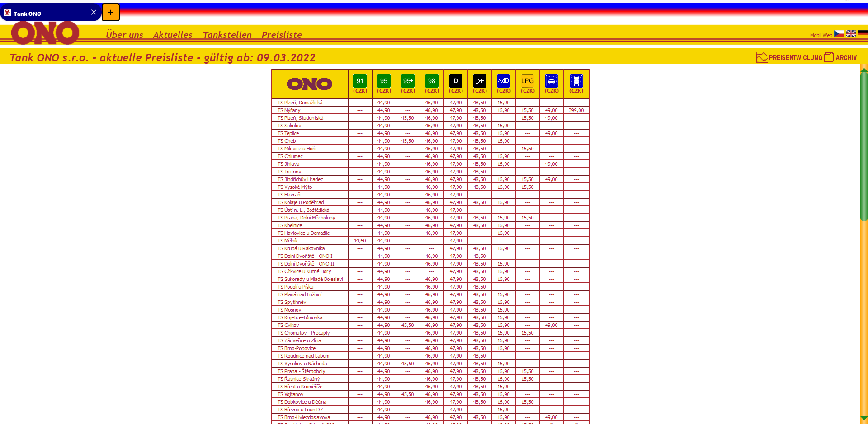Select the Tank ONO browser tab
This screenshot has height=429, width=868.
point(51,13)
